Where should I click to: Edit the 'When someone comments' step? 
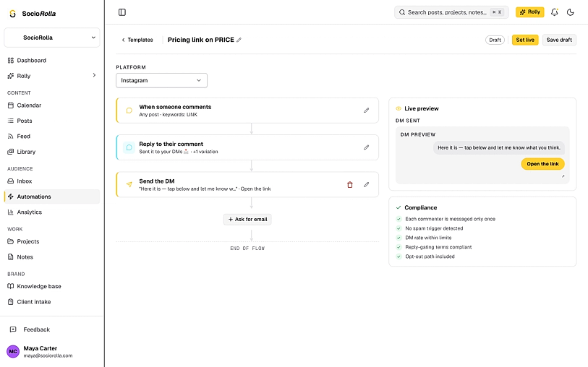[x=366, y=111]
